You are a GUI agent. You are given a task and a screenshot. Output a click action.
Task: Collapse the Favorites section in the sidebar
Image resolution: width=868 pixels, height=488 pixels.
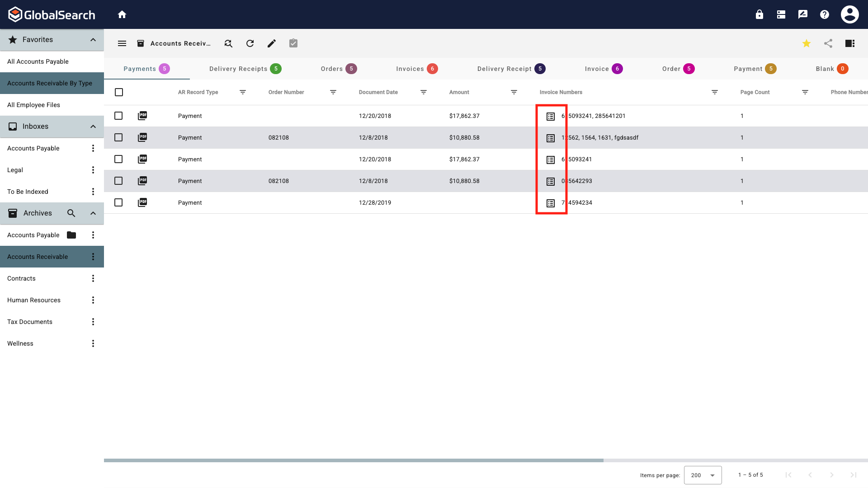pos(93,40)
